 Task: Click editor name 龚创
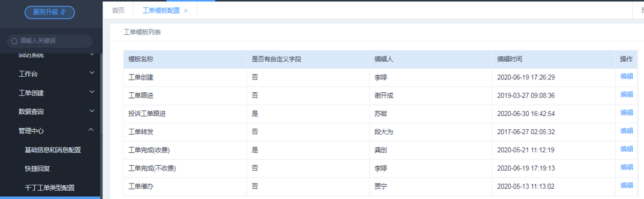click(x=380, y=150)
